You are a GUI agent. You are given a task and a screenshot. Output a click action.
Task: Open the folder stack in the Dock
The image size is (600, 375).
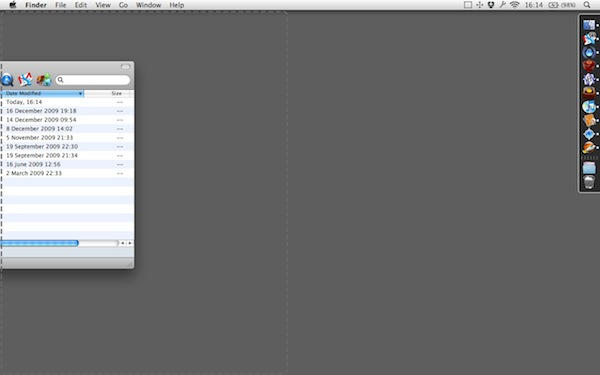pyautogui.click(x=589, y=168)
